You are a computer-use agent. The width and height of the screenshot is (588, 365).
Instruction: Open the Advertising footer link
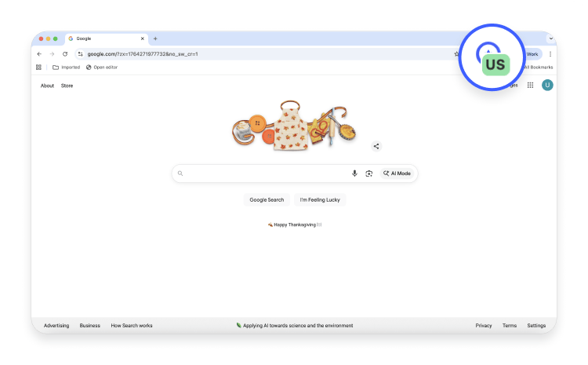56,326
